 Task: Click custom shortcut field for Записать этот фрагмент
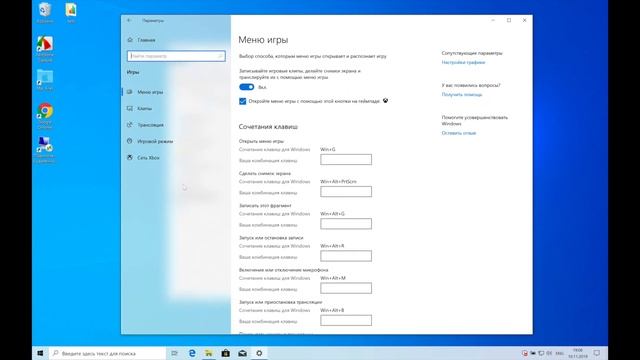coord(346,224)
